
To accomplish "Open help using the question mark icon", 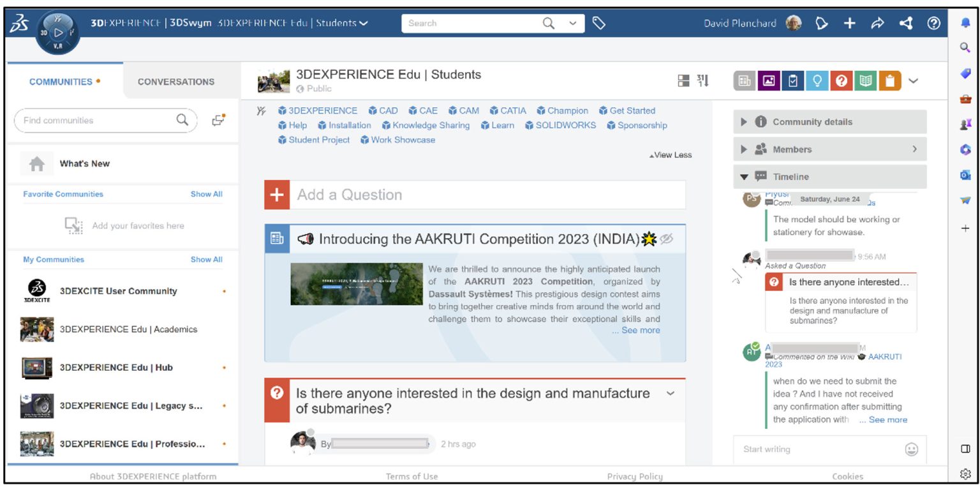I will [x=934, y=23].
